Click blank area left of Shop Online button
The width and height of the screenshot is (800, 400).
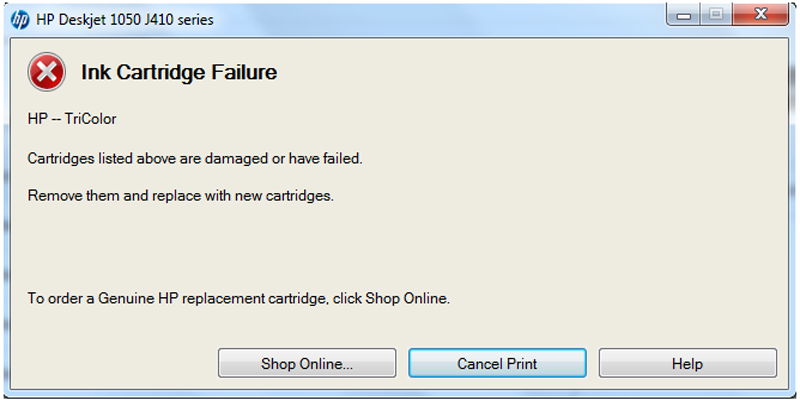pyautogui.click(x=110, y=364)
